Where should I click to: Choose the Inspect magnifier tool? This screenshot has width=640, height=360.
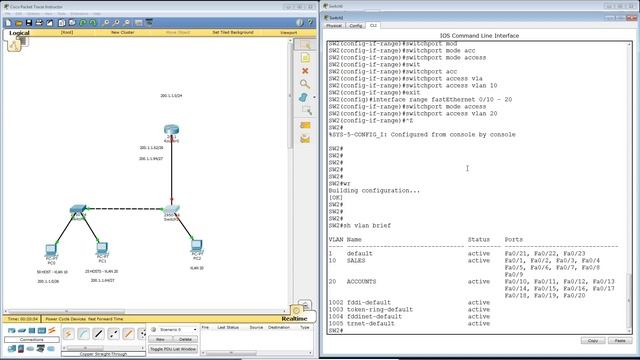coord(305,84)
